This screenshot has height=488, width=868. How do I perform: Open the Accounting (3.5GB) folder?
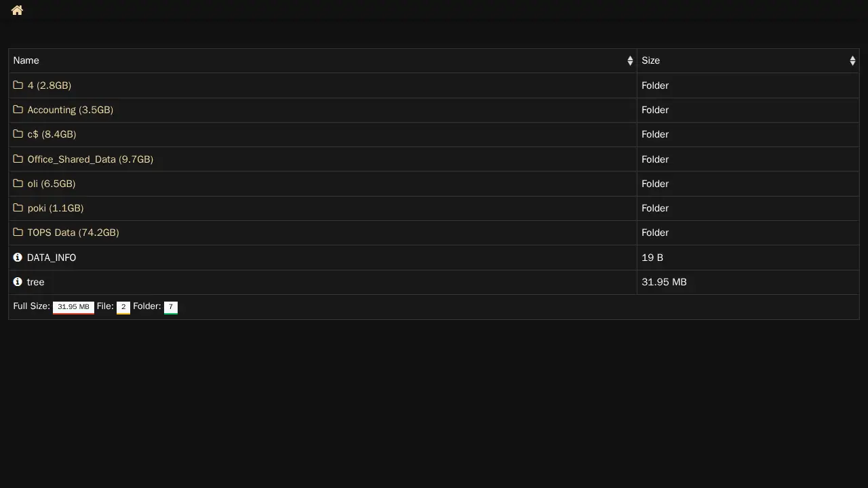(x=70, y=110)
